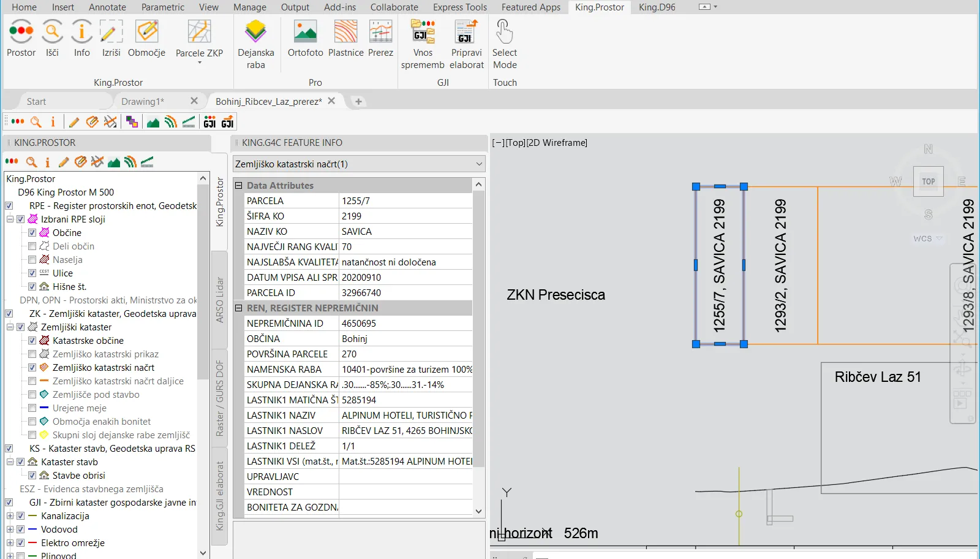The height and width of the screenshot is (559, 980).
Task: Collapse the Data Attributes section
Action: 238,186
